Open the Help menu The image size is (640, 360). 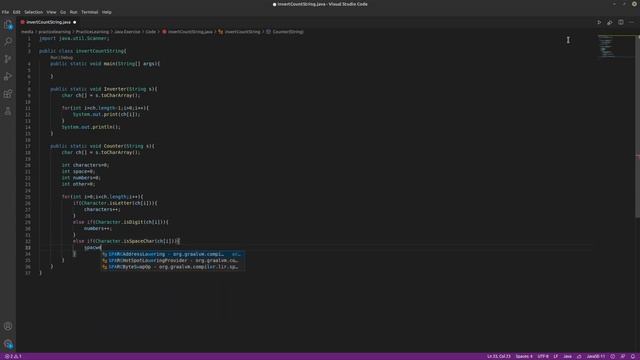point(107,12)
